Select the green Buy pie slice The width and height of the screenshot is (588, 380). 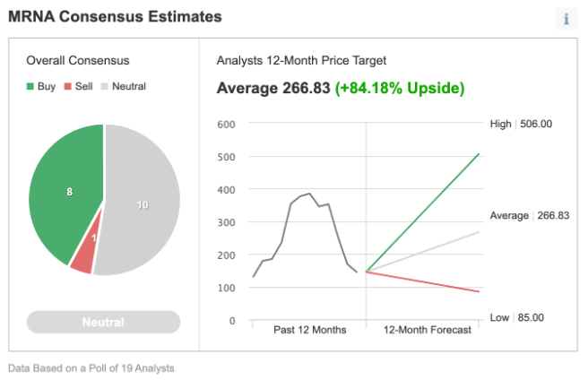(x=65, y=193)
